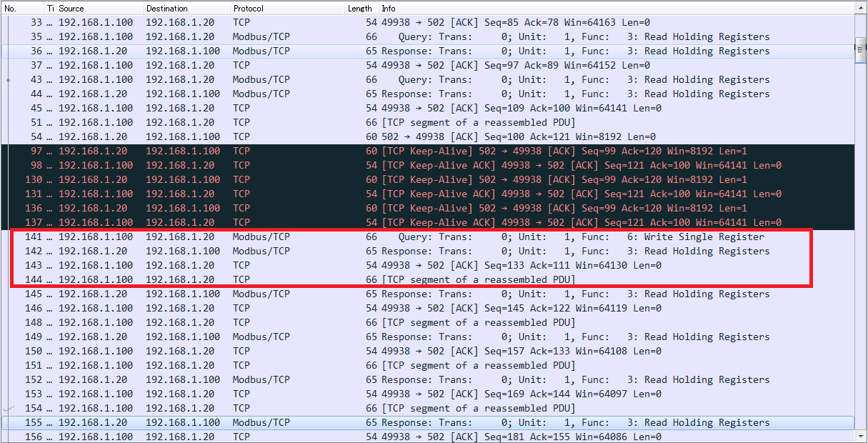Select packet 43 Read Holding Registers query
868x443 pixels.
(x=427, y=79)
